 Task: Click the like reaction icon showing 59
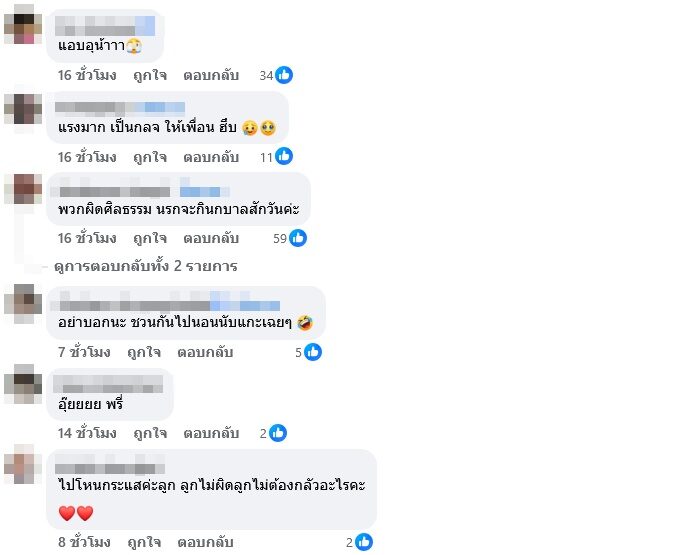(298, 238)
